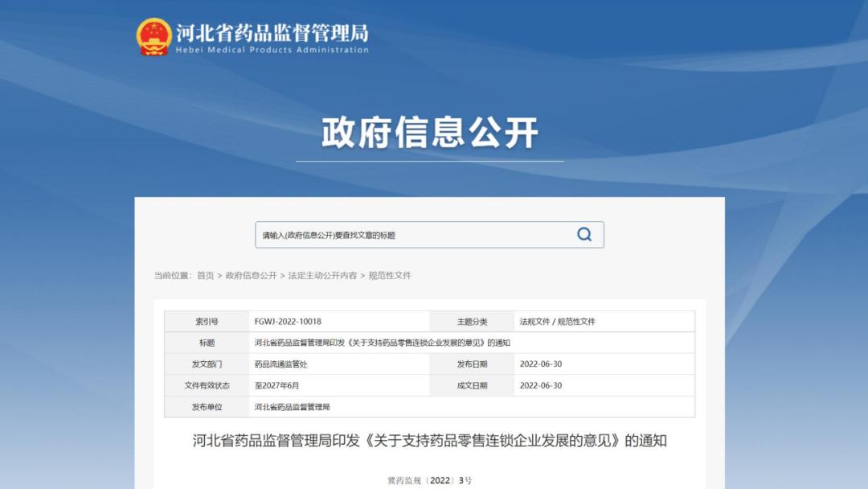The height and width of the screenshot is (489, 868).
Task: Select the document heading below the info table
Action: [x=434, y=440]
